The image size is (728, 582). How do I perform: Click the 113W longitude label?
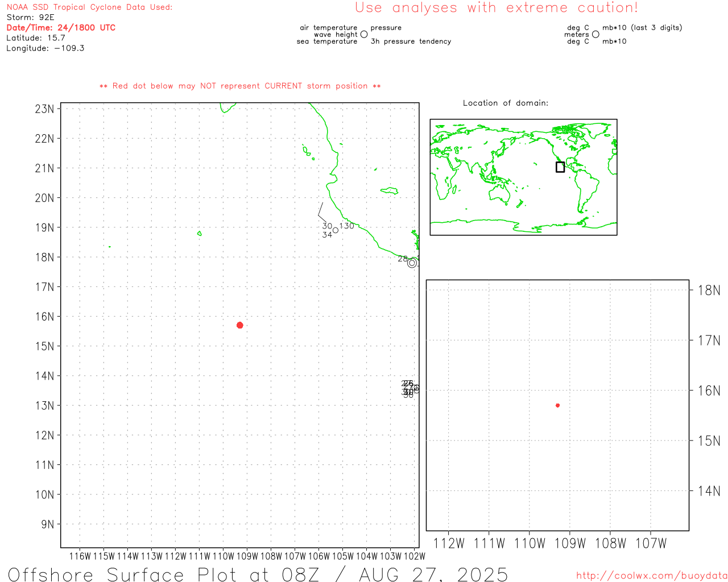(x=151, y=556)
